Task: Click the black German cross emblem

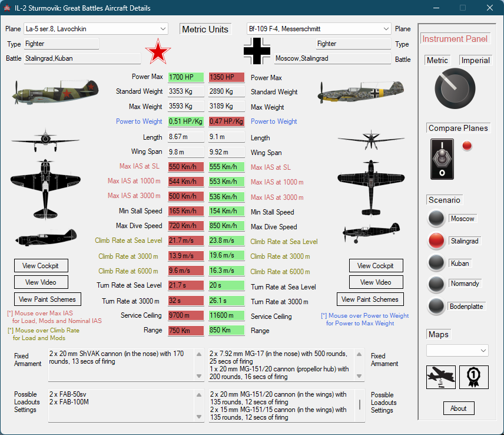Action: pyautogui.click(x=257, y=51)
